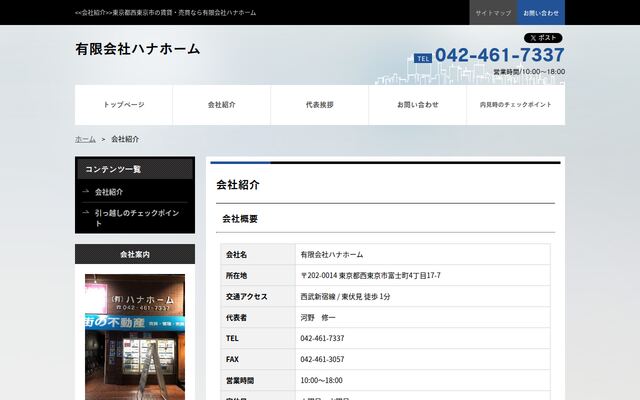This screenshot has width=640, height=400.
Task: Click the 有限会社ハナホーム site title logo
Action: tap(138, 49)
